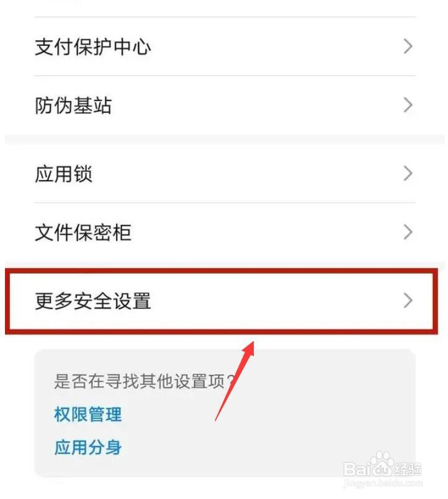Click the 经验 text in the watermark
The image size is (448, 499).
(x=408, y=469)
